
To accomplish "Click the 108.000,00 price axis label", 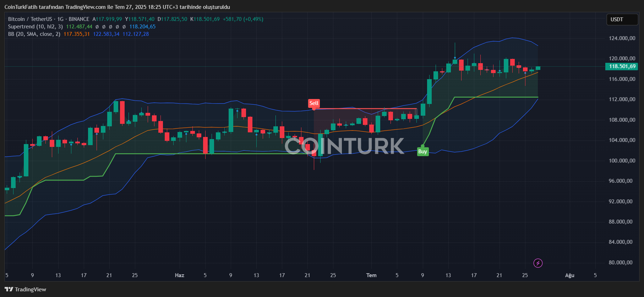I will click(622, 120).
